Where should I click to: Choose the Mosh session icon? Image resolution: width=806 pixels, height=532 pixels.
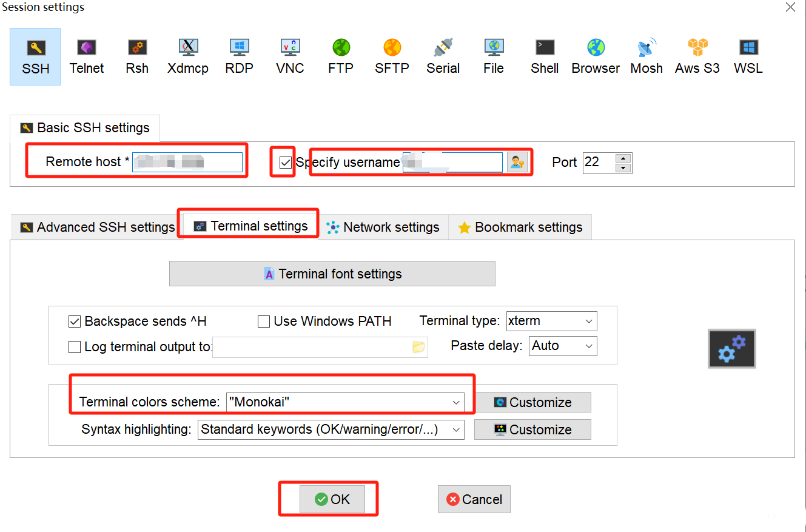point(646,56)
